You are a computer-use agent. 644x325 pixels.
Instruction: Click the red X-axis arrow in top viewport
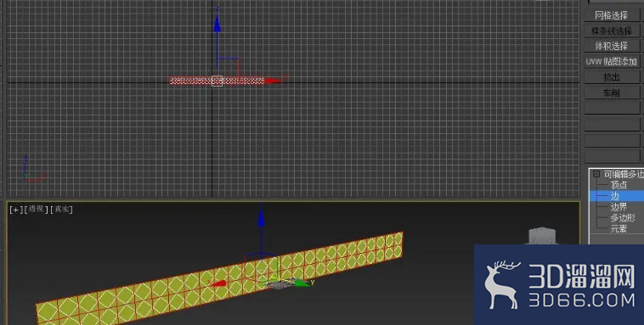(x=274, y=81)
